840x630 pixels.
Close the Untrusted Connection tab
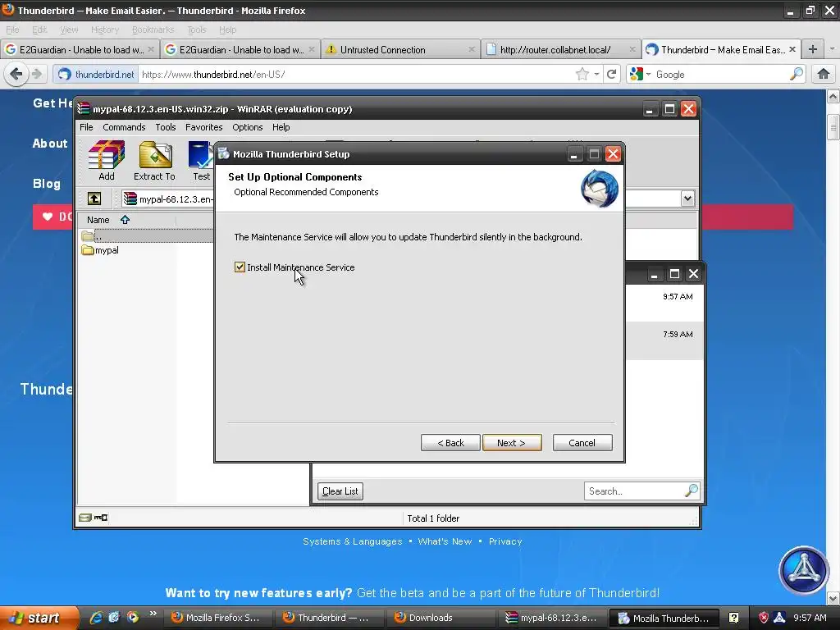coord(472,49)
